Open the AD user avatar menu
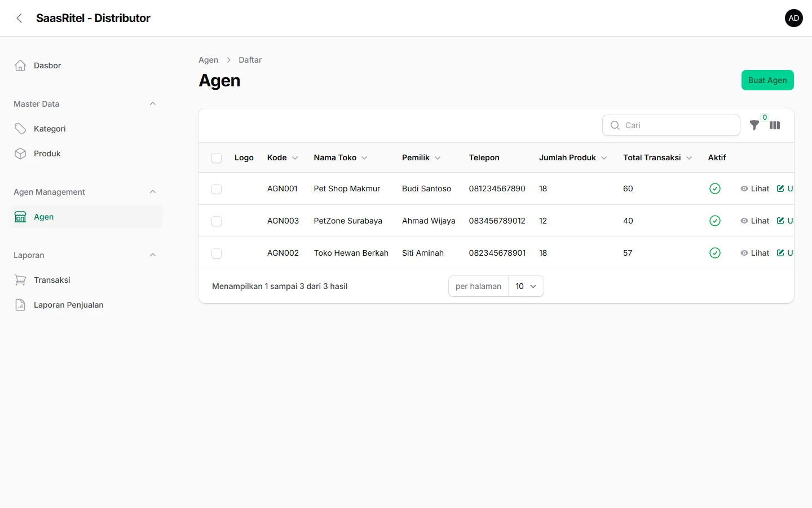Image resolution: width=812 pixels, height=508 pixels. tap(794, 18)
